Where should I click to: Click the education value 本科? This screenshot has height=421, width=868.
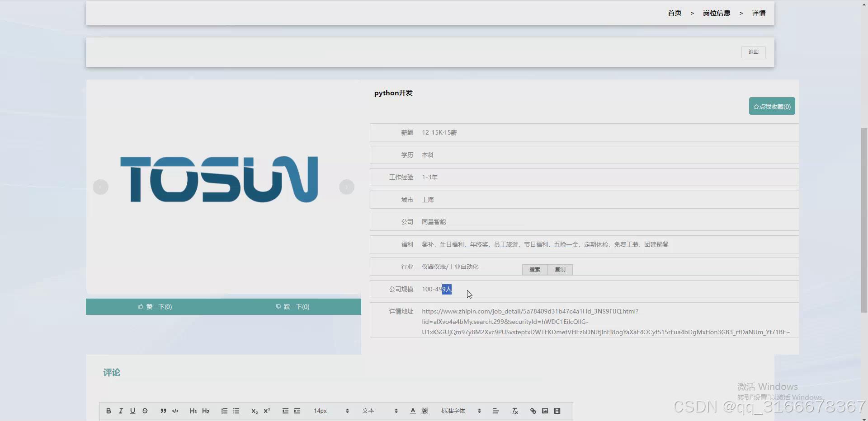[428, 155]
